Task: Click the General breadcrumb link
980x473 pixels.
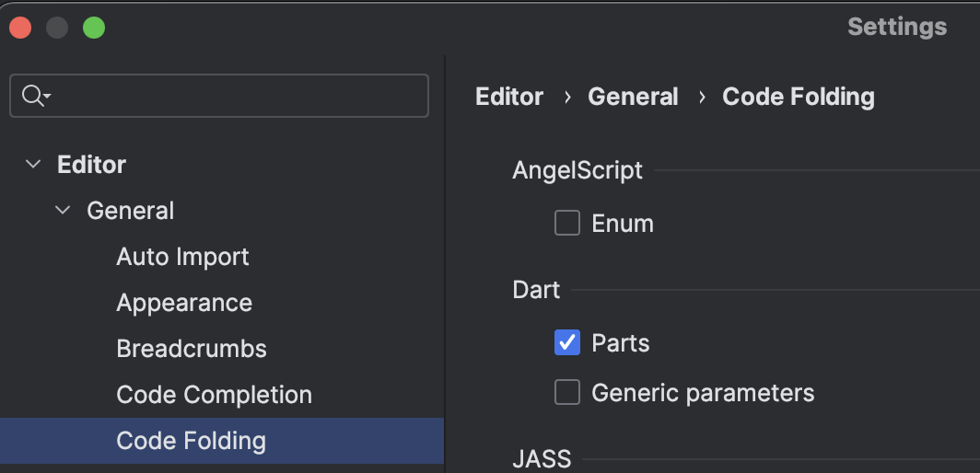Action: pyautogui.click(x=633, y=97)
